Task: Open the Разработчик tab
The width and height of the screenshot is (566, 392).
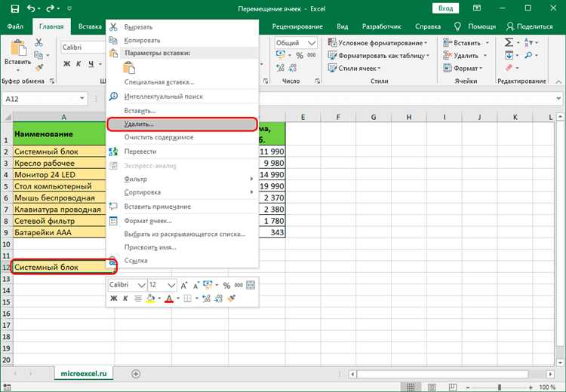Action: pyautogui.click(x=382, y=26)
